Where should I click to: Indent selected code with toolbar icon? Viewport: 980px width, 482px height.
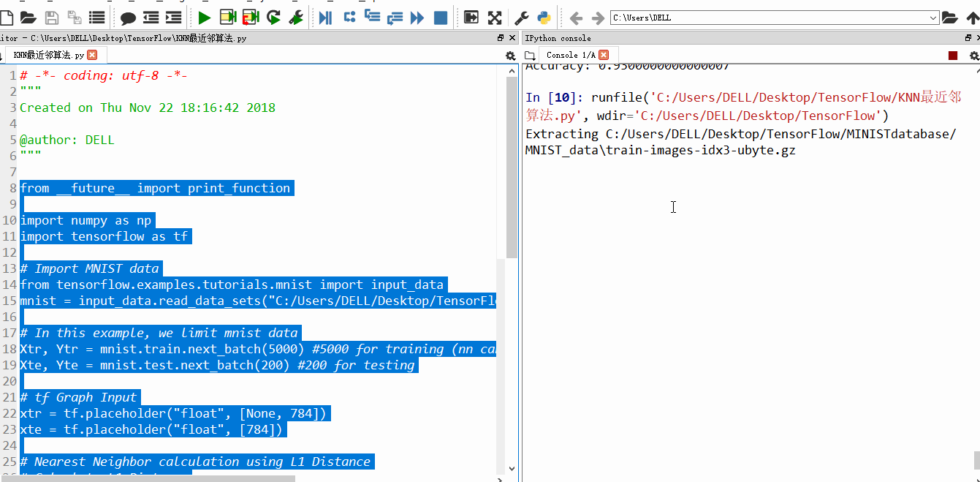[x=174, y=18]
